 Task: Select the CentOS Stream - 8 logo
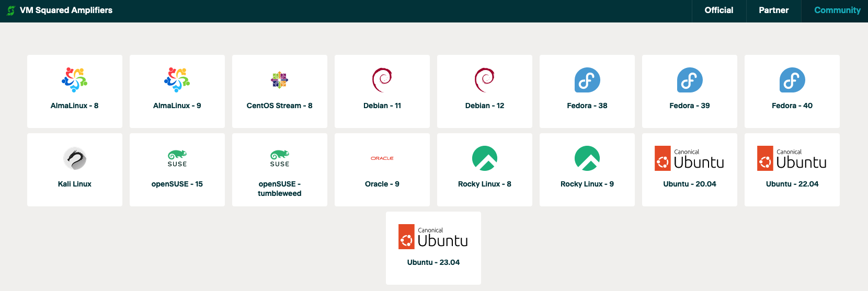(x=280, y=80)
